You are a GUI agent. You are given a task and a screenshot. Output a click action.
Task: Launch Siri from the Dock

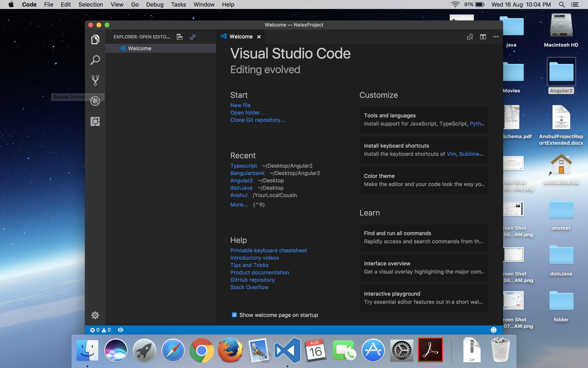click(116, 350)
